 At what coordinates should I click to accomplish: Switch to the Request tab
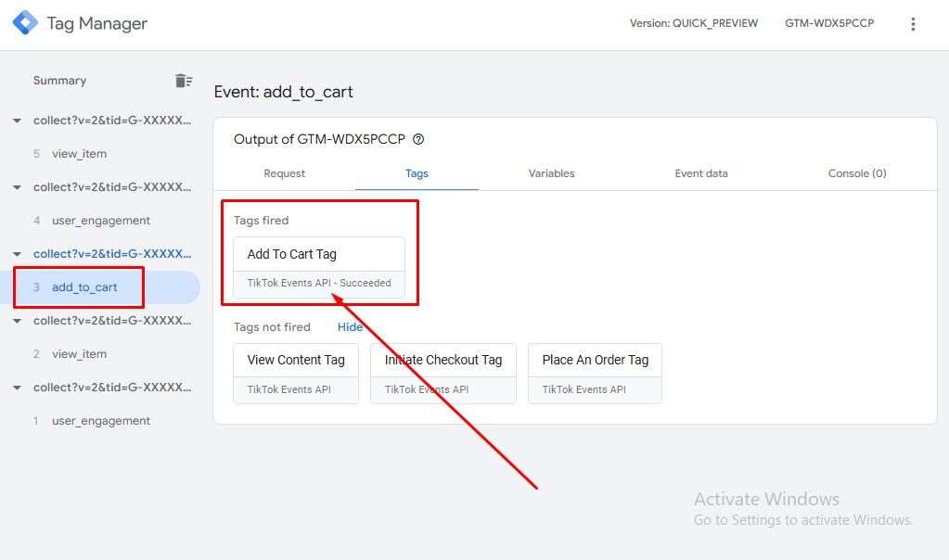click(x=284, y=173)
